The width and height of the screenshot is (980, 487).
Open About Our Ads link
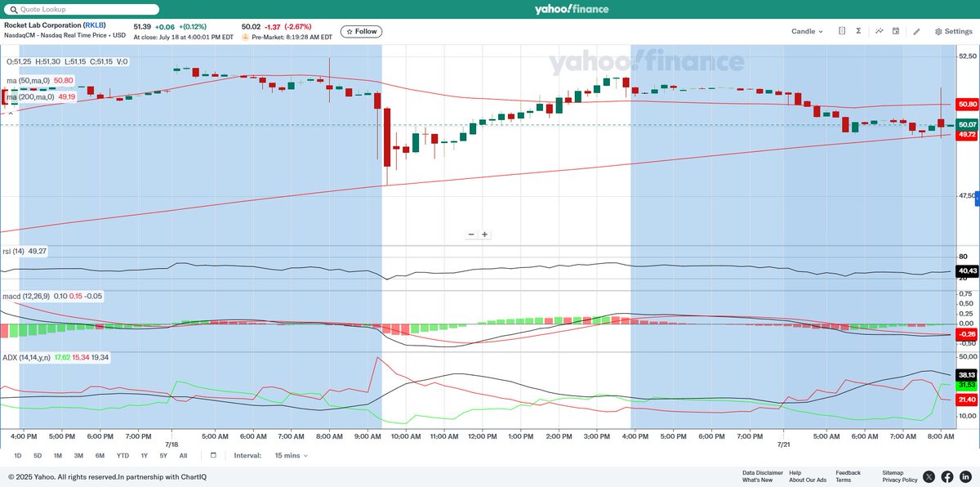[808, 480]
